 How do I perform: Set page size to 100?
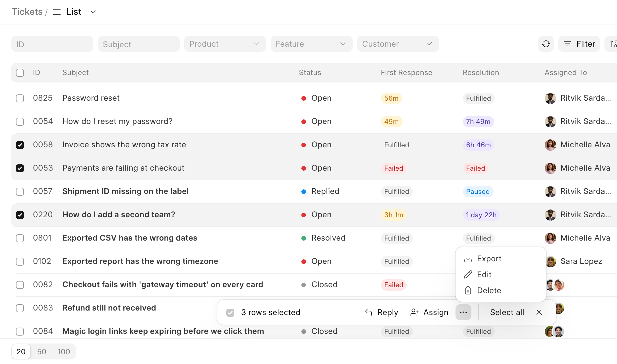click(64, 352)
